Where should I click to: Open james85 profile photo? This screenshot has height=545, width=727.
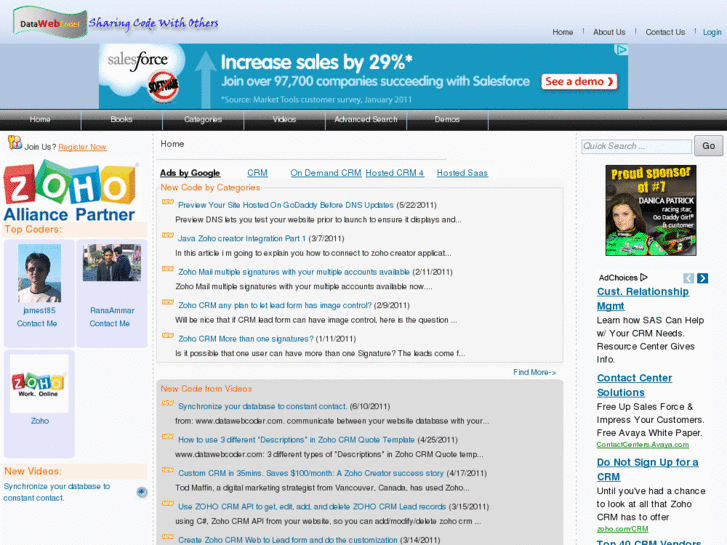(39, 273)
